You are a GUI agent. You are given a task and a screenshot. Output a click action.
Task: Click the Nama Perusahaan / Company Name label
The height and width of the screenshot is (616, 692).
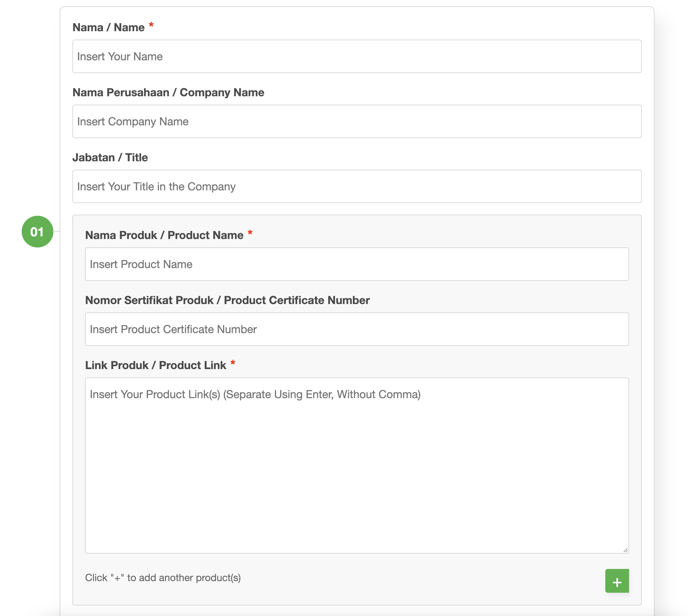coord(168,92)
